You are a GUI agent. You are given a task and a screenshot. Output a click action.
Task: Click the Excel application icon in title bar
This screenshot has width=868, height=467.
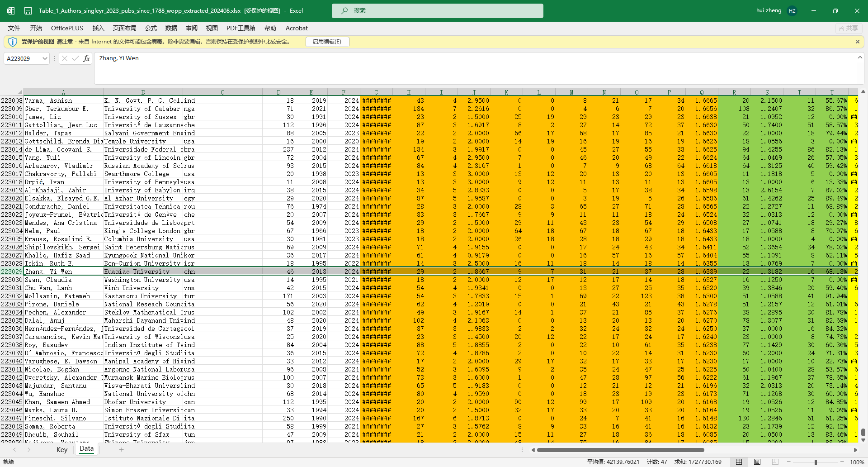click(11, 10)
